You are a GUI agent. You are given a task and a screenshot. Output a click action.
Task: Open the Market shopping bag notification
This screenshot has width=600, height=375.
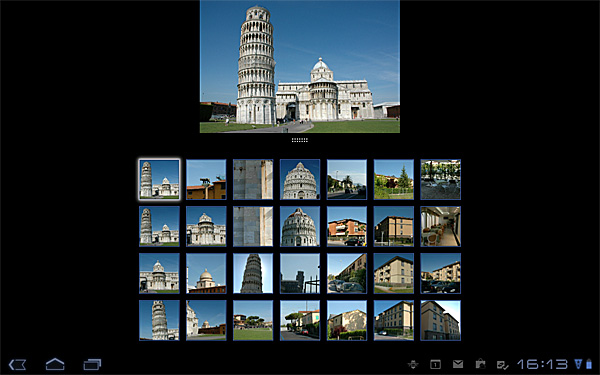pos(480,364)
